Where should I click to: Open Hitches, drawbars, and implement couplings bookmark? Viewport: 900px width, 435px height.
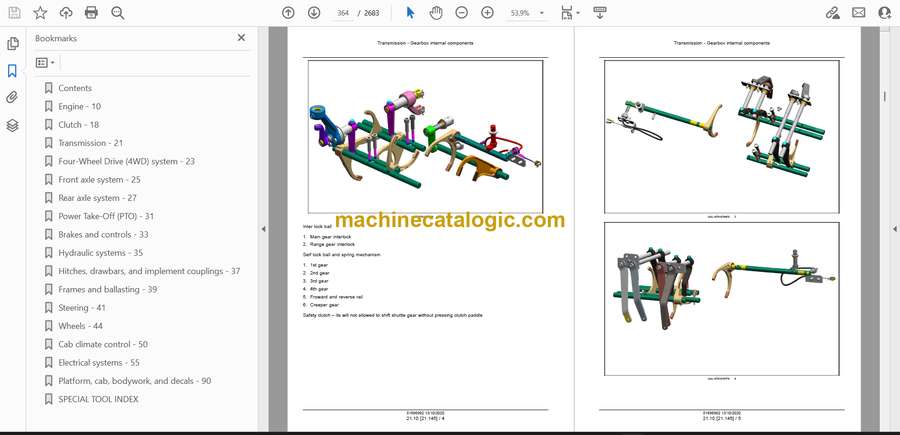[149, 271]
